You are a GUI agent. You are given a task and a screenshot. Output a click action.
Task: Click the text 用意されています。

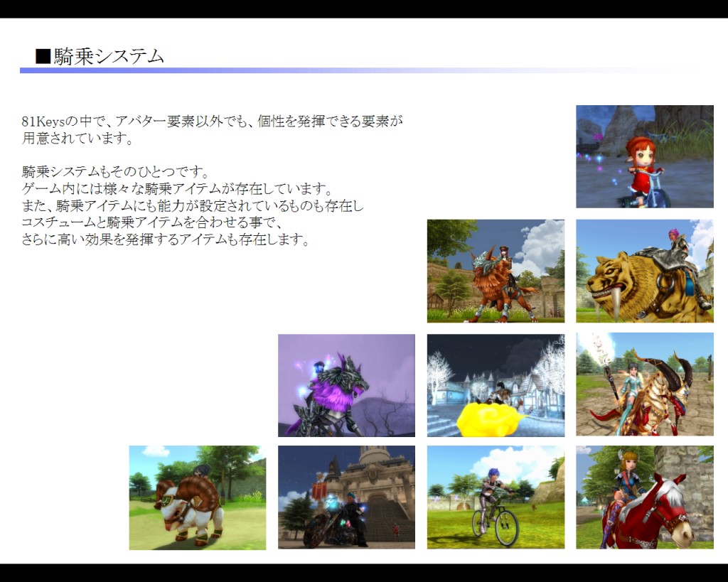pyautogui.click(x=77, y=139)
